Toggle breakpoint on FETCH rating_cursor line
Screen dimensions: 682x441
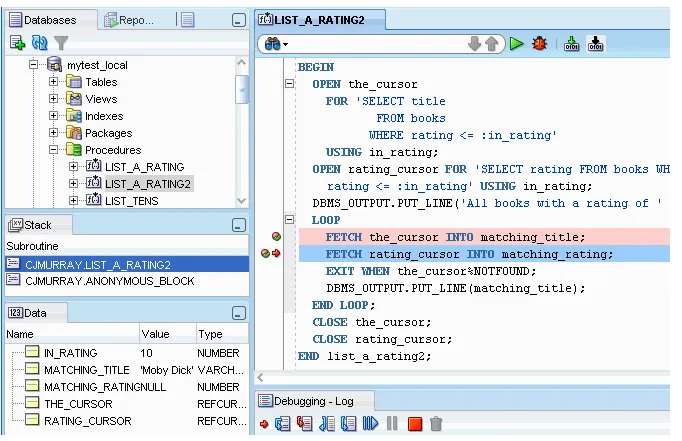click(265, 254)
